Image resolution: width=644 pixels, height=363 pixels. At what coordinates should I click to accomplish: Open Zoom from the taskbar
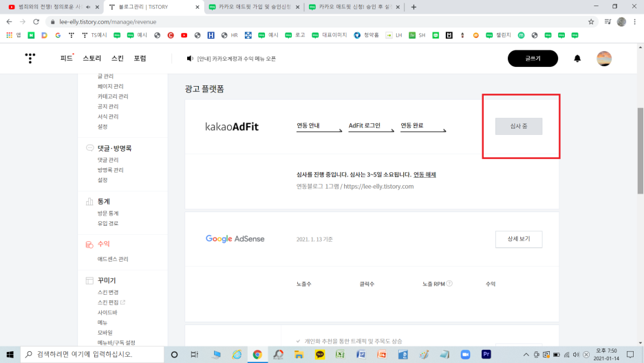pos(465,354)
